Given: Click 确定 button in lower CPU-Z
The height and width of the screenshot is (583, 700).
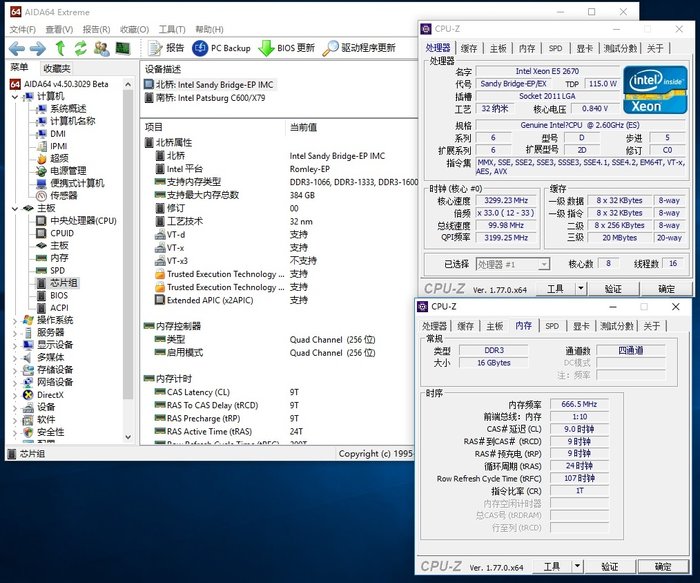Looking at the screenshot, I should [x=663, y=566].
